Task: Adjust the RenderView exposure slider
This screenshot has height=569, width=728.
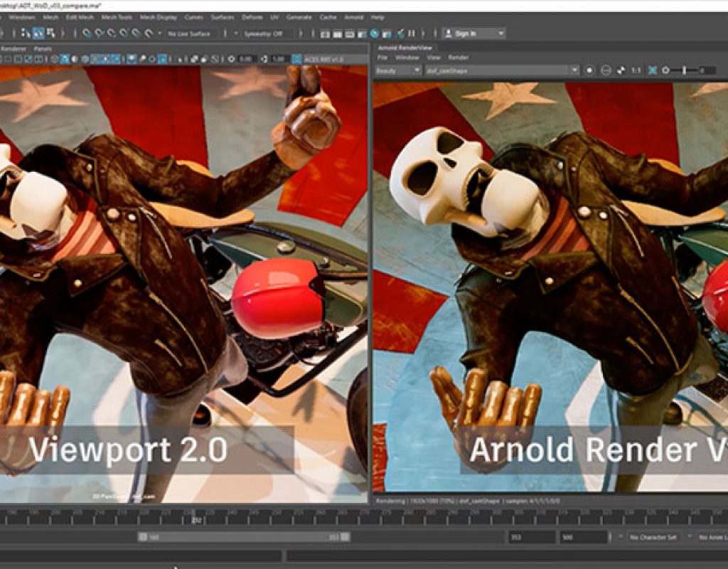Action: [684, 70]
